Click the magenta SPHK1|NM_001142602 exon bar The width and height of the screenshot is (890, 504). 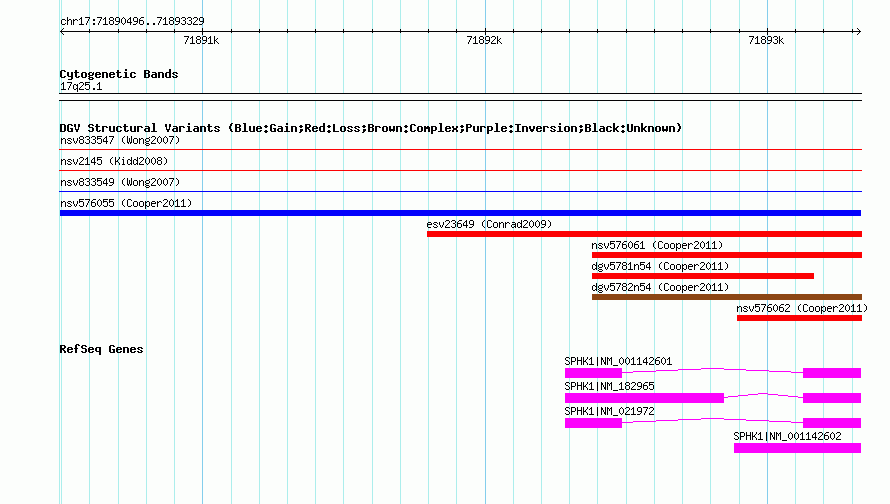797,448
